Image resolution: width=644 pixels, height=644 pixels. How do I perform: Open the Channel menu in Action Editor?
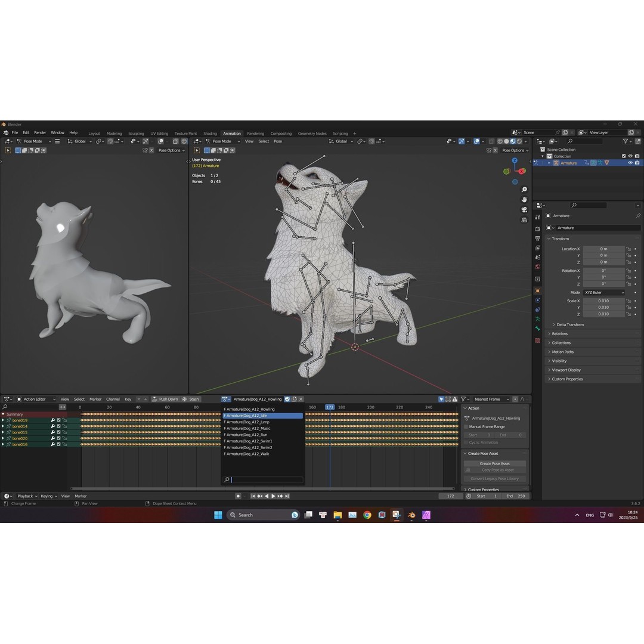click(113, 399)
